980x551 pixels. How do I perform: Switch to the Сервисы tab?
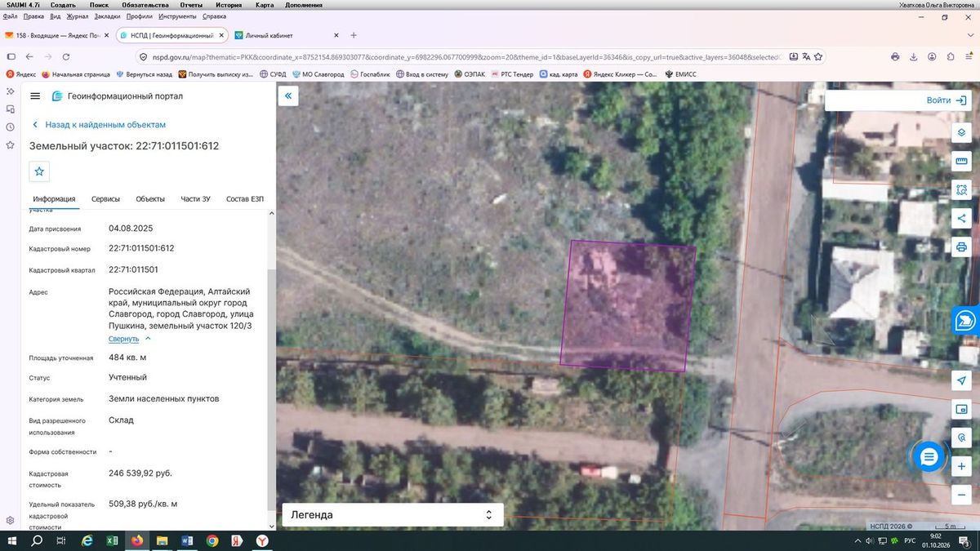(x=105, y=199)
